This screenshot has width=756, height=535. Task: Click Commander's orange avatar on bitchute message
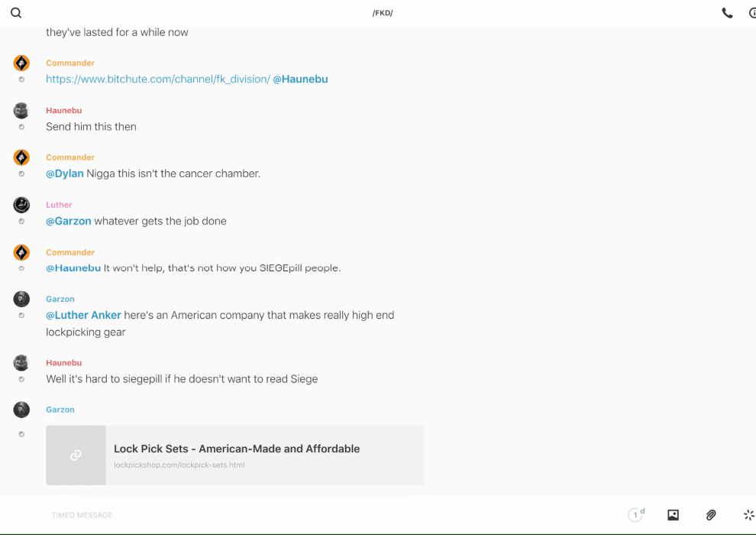coord(21,63)
